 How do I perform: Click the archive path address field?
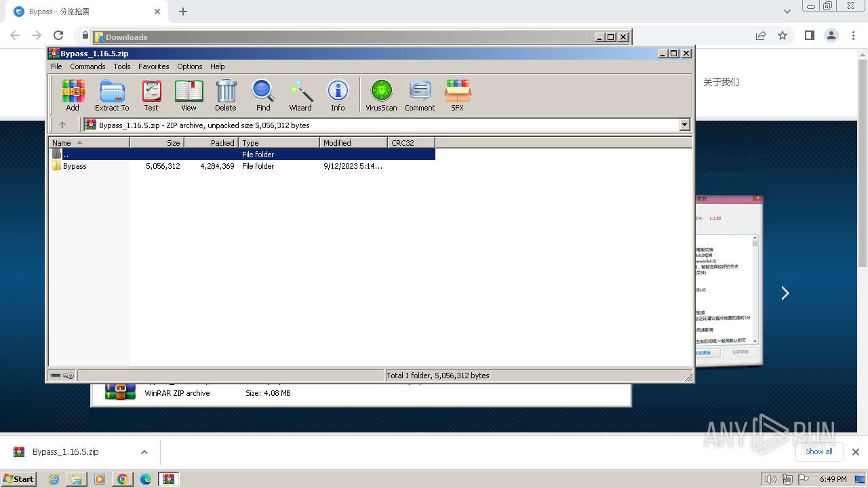click(382, 125)
